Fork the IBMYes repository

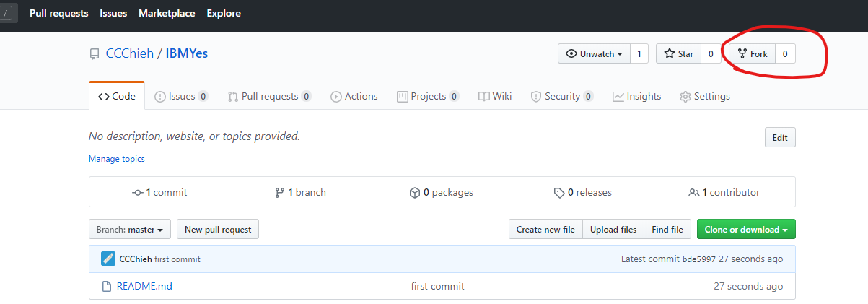click(x=752, y=53)
